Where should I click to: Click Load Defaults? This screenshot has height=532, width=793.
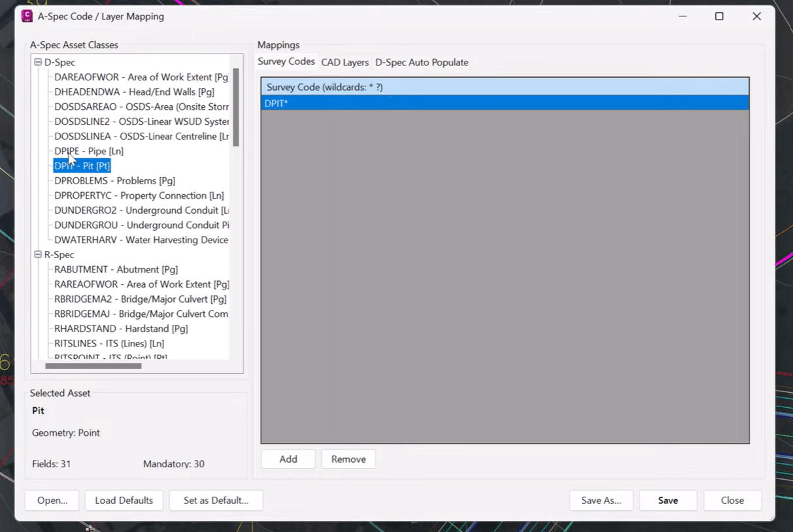pyautogui.click(x=124, y=501)
